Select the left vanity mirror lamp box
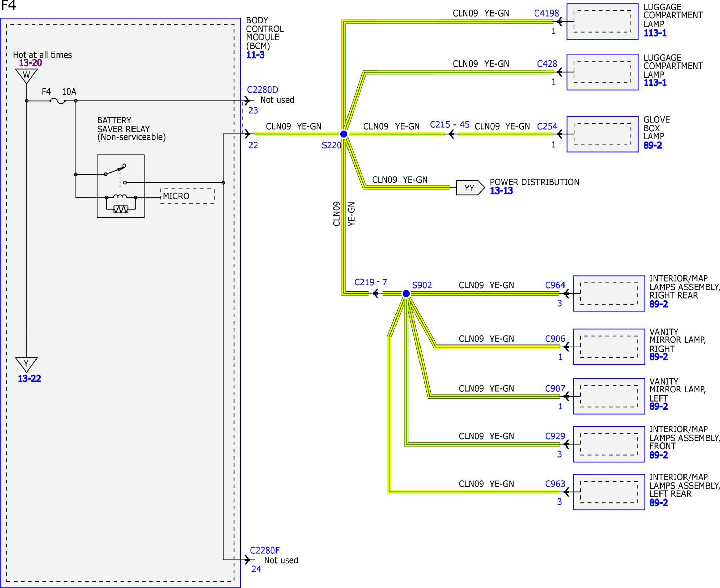 tap(609, 396)
